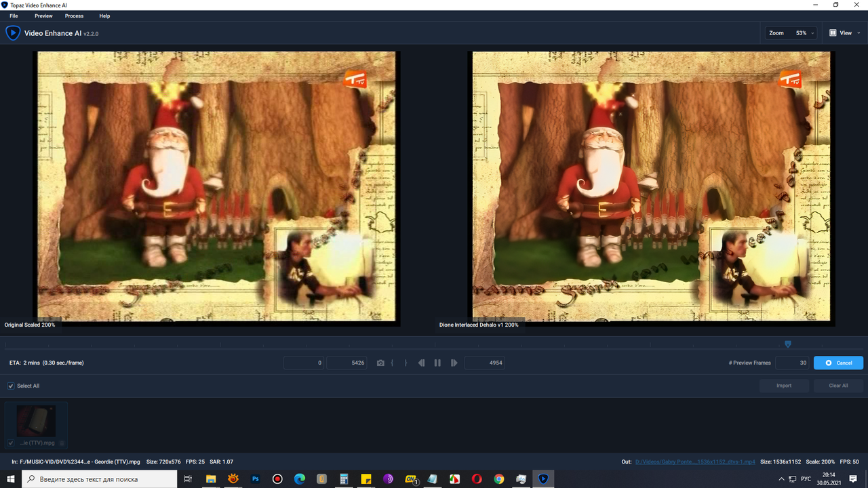
Task: Select the (TTV).mpg video thumbnail
Action: 36,421
